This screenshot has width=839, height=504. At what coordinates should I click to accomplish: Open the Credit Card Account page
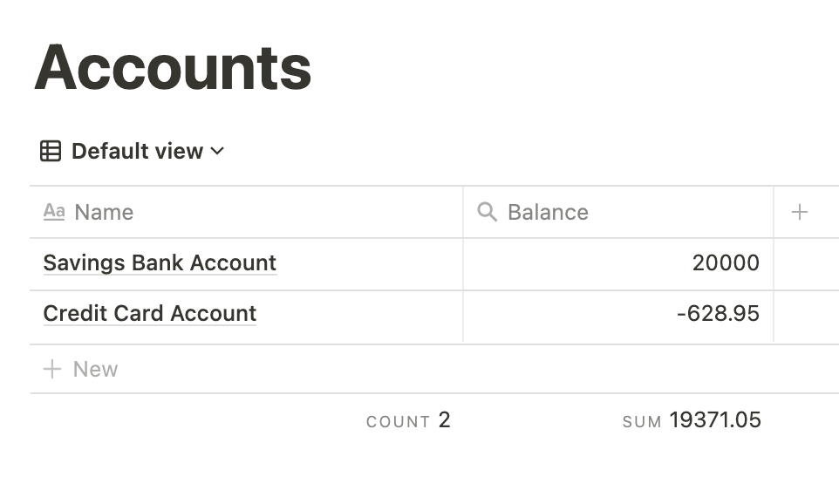click(x=150, y=314)
